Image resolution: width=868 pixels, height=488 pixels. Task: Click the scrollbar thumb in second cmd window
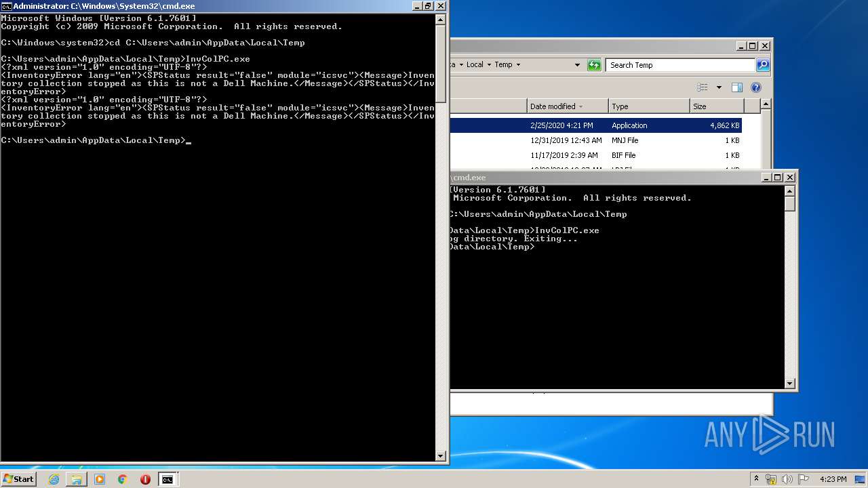click(789, 203)
